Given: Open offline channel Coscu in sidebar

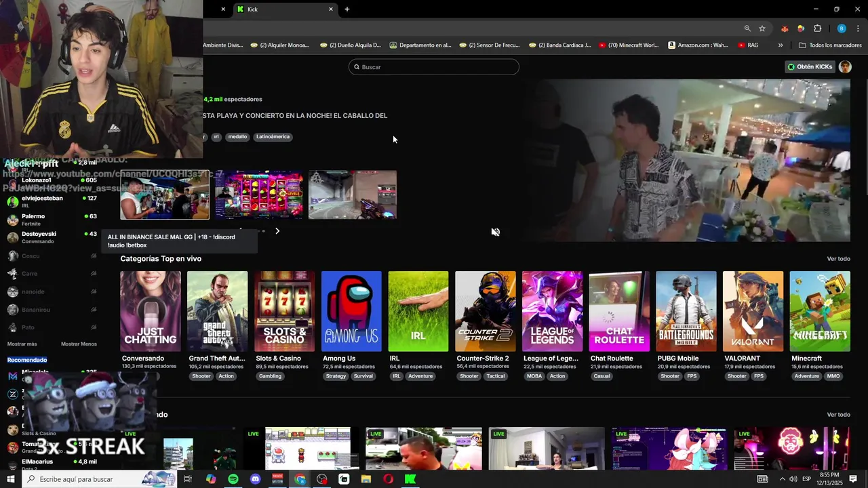Looking at the screenshot, I should (x=52, y=256).
